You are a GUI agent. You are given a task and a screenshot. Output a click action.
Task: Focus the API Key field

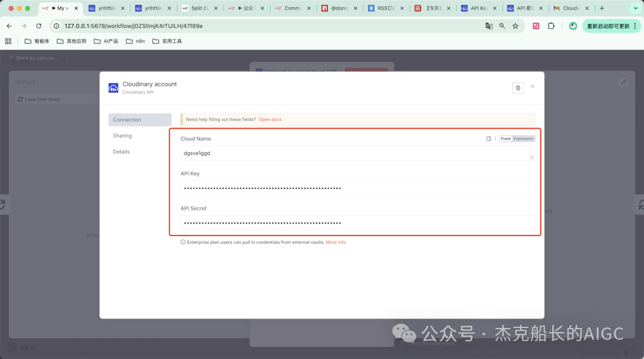357,188
